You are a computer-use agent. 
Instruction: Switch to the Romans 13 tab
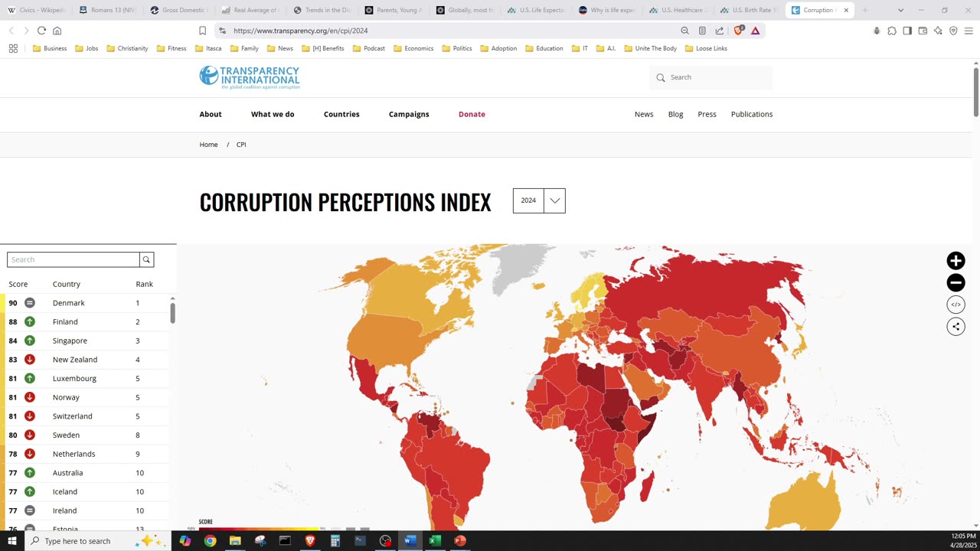[107, 10]
